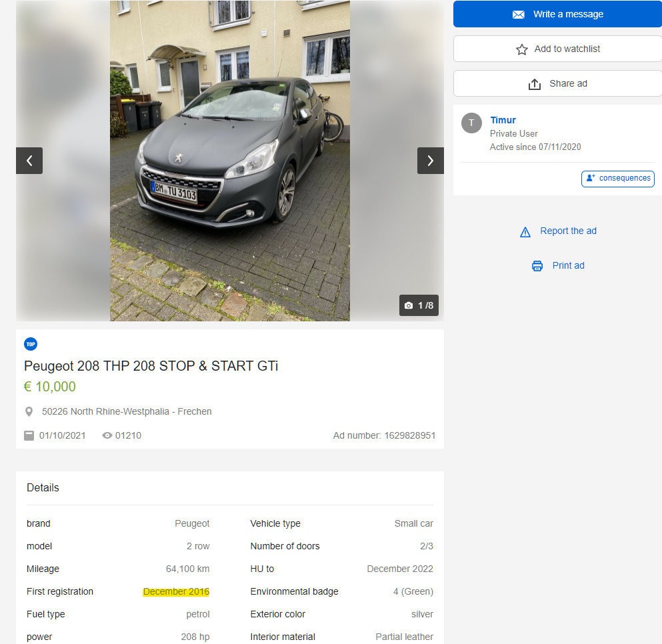This screenshot has height=644, width=662.
Task: Click the Mileage label
Action: (43, 569)
